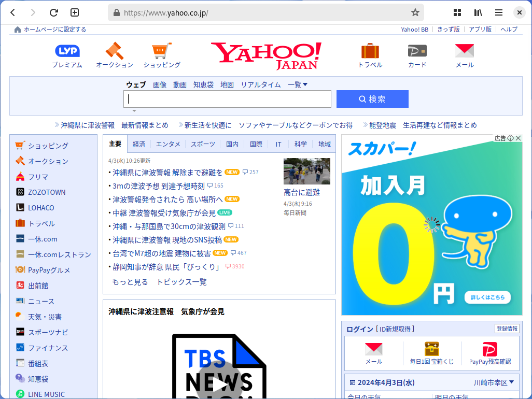This screenshot has width=532, height=399.
Task: Bookmark page with the star icon
Action: [415, 13]
